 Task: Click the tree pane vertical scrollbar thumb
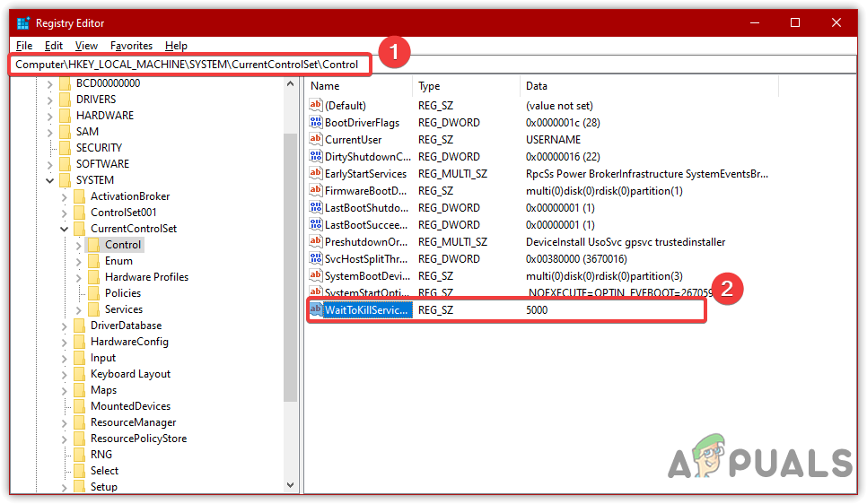pos(290,267)
